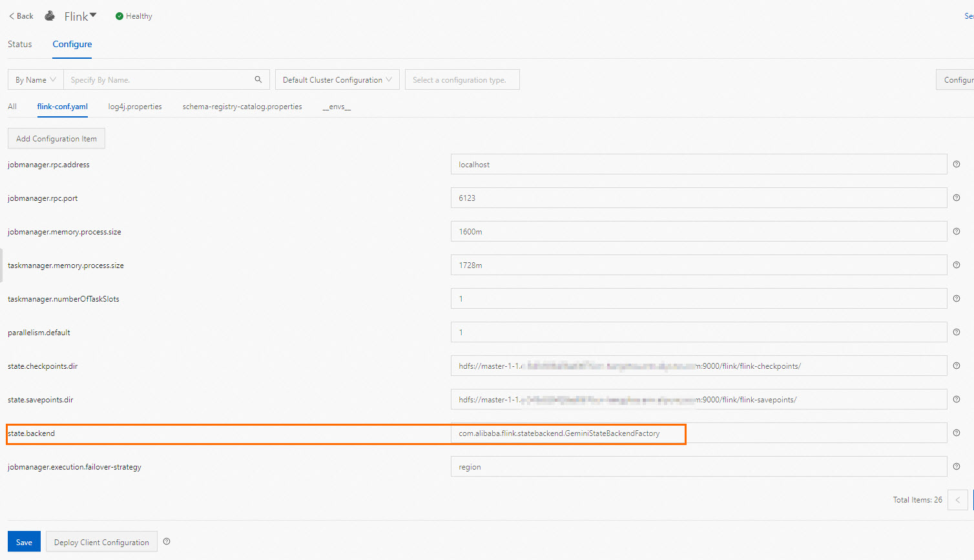974x560 pixels.
Task: Click Add Configuration Item
Action: (x=56, y=138)
